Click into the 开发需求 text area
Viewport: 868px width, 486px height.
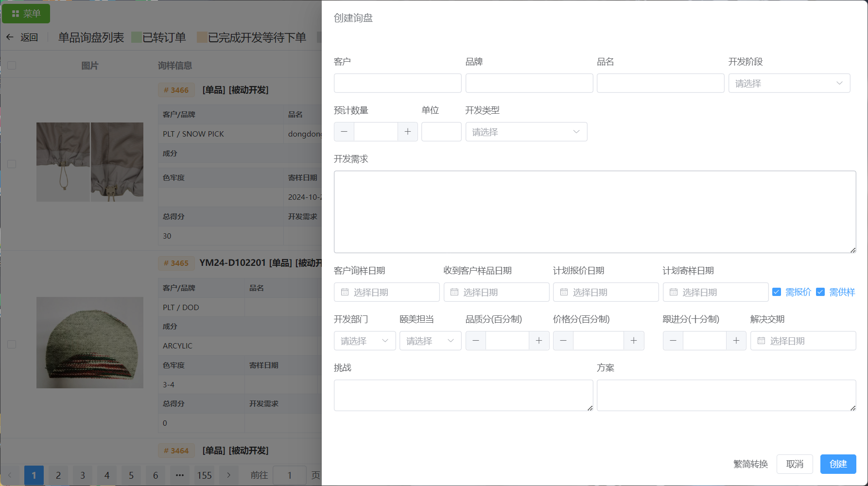[594, 211]
